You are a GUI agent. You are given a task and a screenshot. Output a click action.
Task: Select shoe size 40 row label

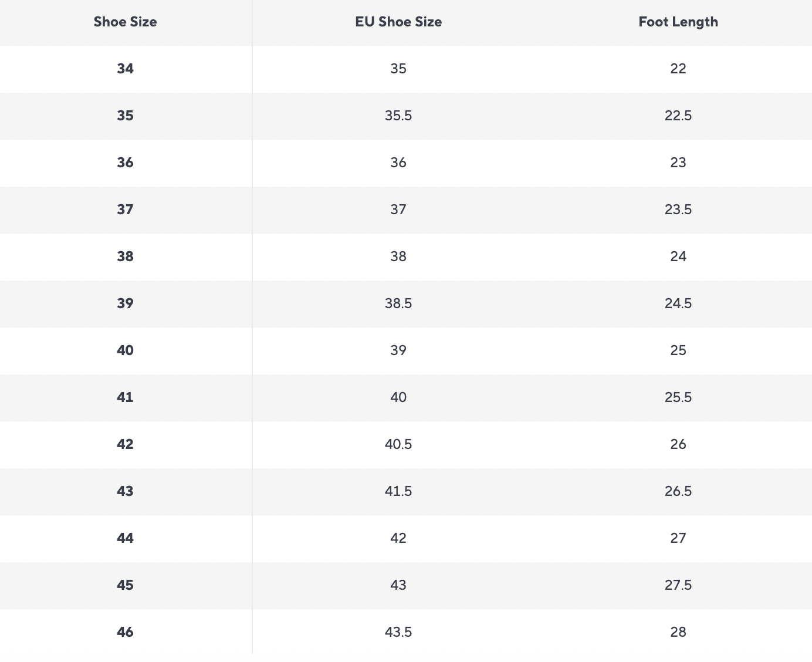click(x=125, y=350)
